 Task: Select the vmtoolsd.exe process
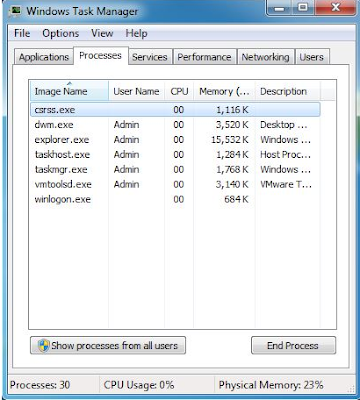point(175,184)
